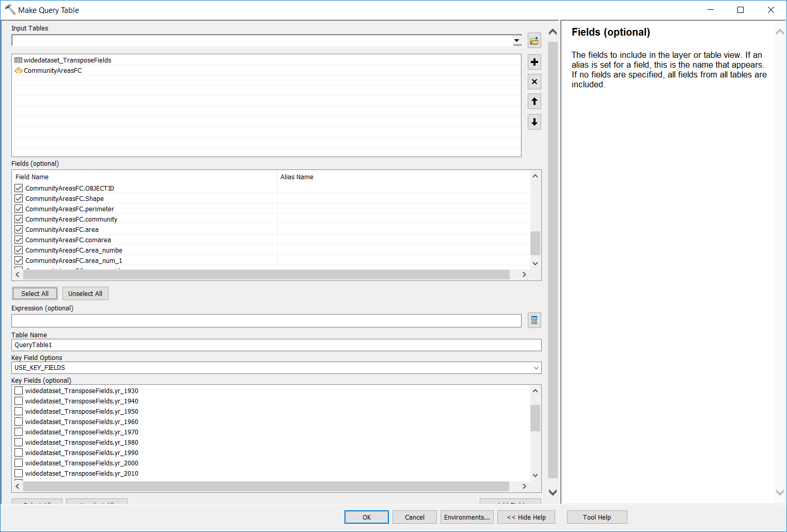Uncheck CommunityAreasFC.community field

[x=19, y=219]
